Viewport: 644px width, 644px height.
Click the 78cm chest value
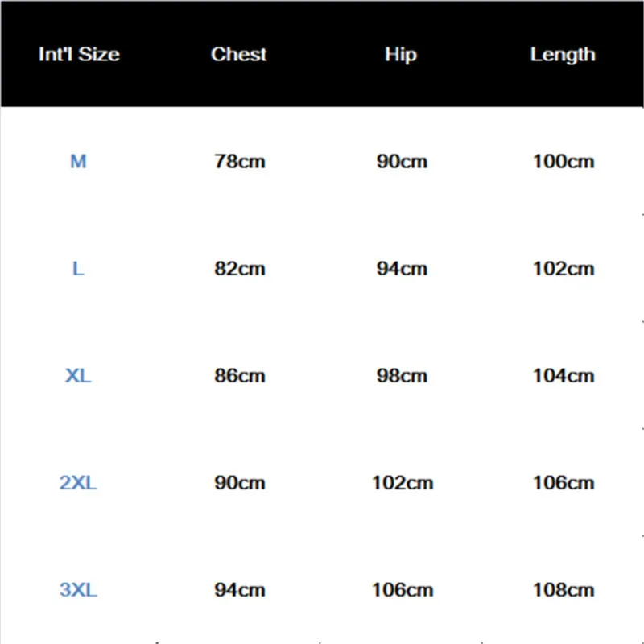pyautogui.click(x=240, y=162)
